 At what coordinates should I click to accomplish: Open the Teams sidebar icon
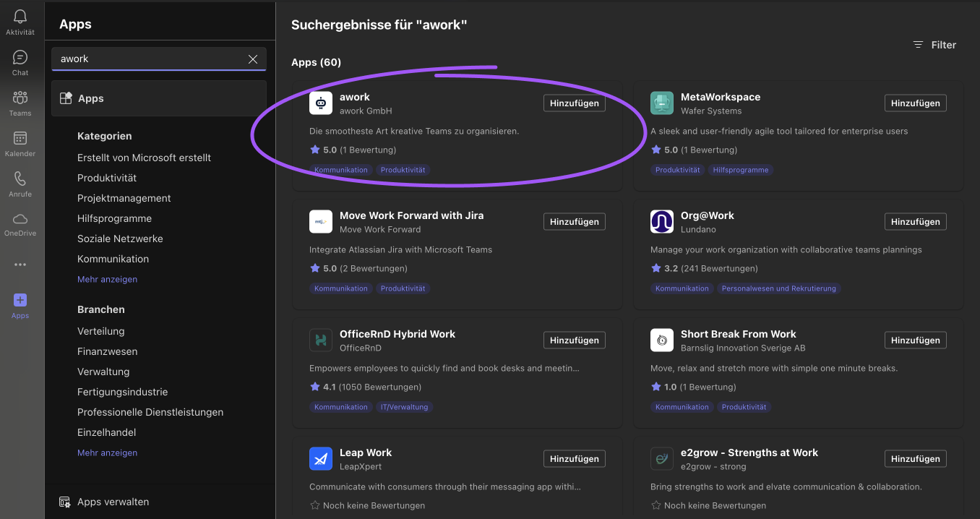pyautogui.click(x=20, y=98)
